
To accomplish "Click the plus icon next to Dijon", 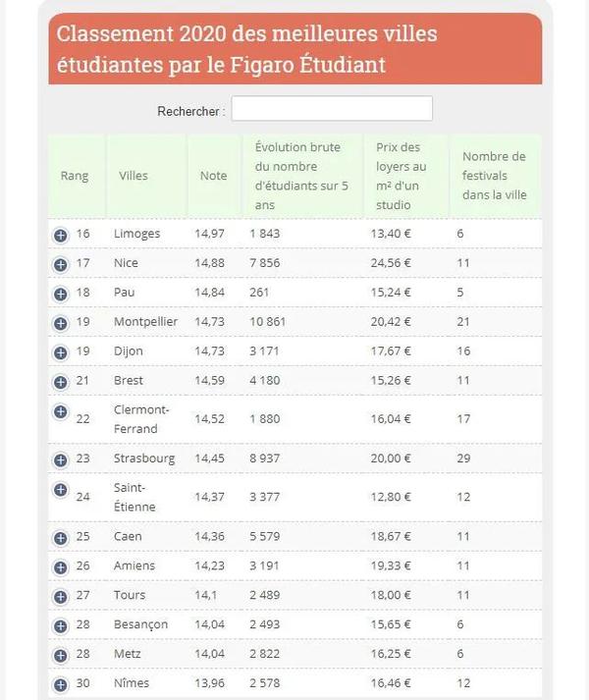I will point(60,352).
